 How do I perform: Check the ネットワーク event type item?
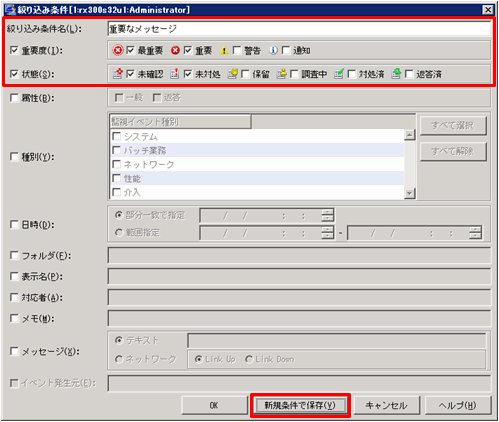(116, 164)
